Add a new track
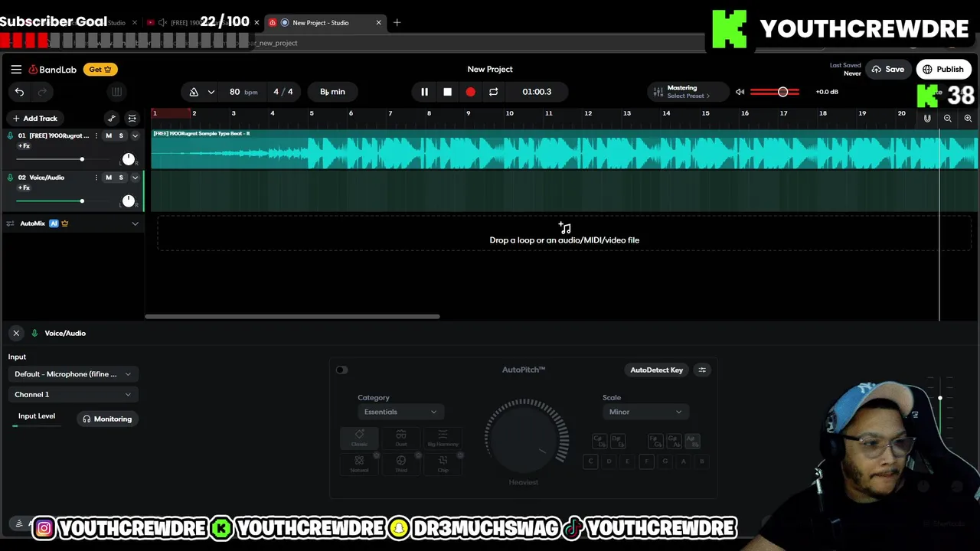This screenshot has width=980, height=551. pyautogui.click(x=34, y=119)
